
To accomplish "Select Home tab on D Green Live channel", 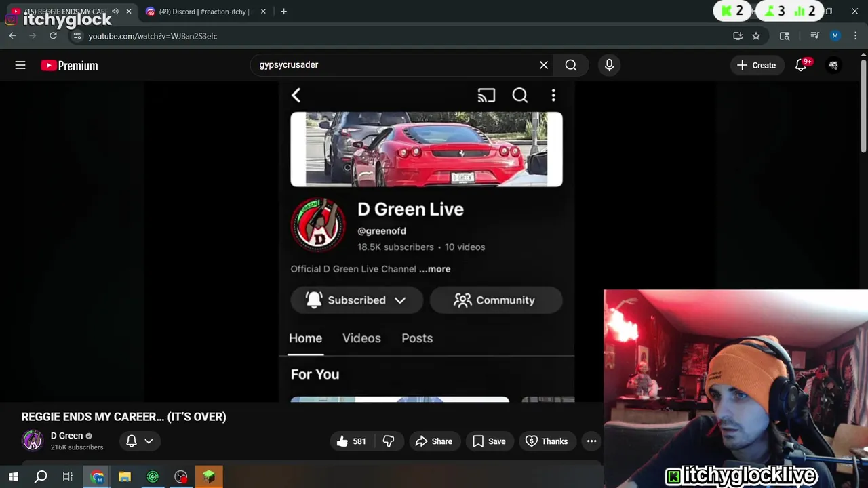I will click(306, 338).
